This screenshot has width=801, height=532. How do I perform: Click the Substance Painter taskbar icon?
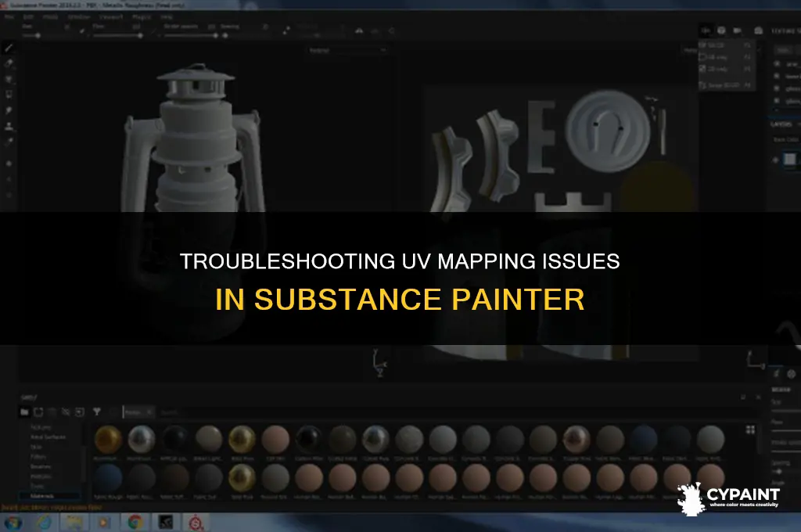pos(196,523)
